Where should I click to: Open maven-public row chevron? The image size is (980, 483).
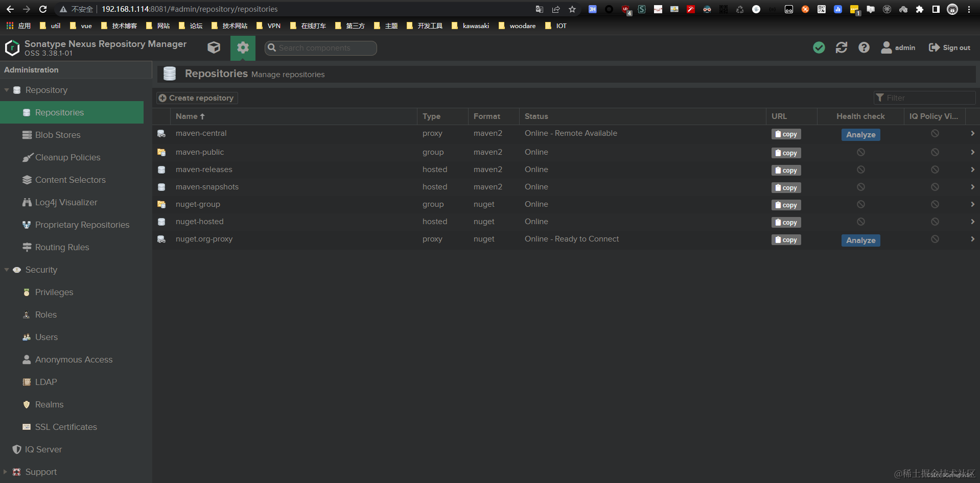972,152
